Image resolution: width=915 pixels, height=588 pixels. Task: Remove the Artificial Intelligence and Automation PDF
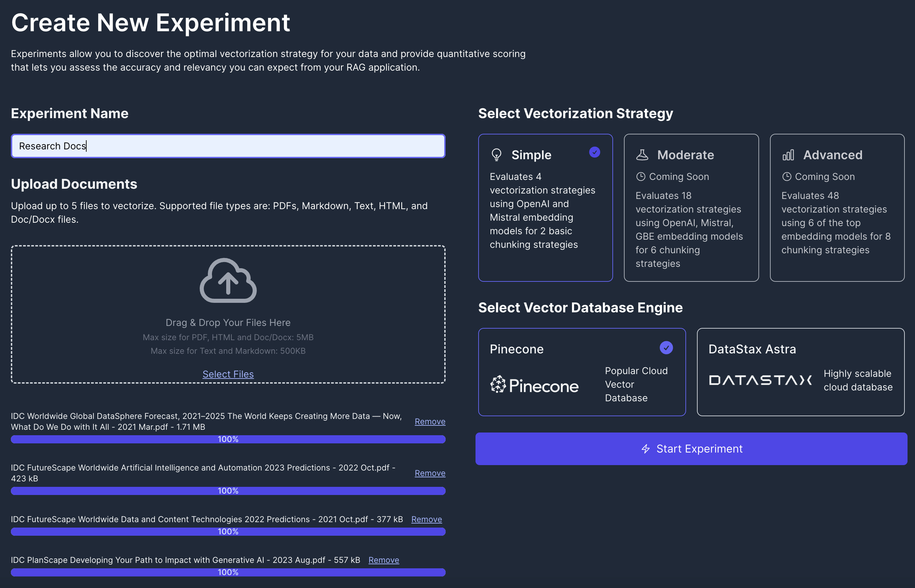430,473
